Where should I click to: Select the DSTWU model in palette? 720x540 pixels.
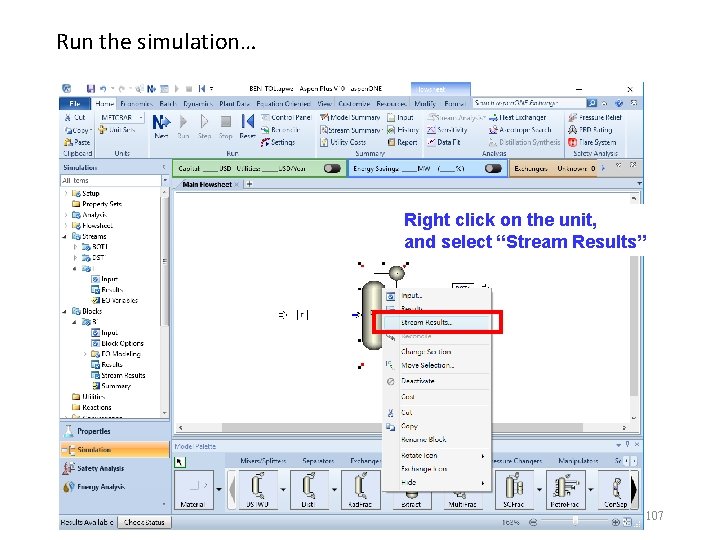pyautogui.click(x=257, y=489)
